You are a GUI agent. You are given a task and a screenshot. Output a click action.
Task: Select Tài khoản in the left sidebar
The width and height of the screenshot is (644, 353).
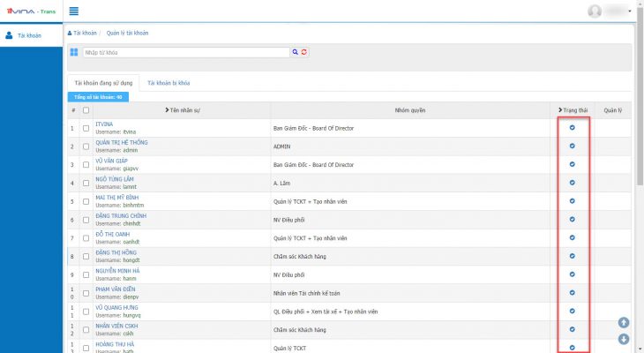pyautogui.click(x=30, y=36)
